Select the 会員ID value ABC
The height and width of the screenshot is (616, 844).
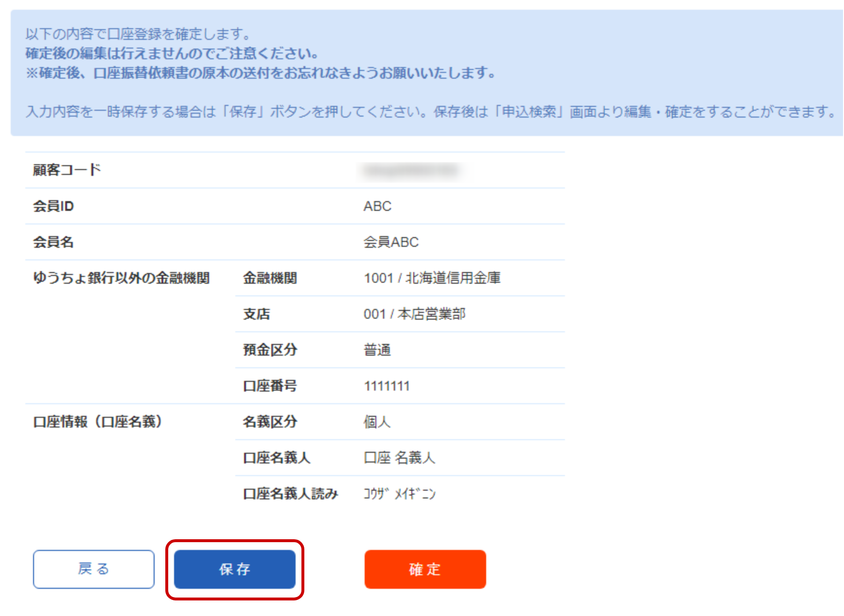(378, 206)
